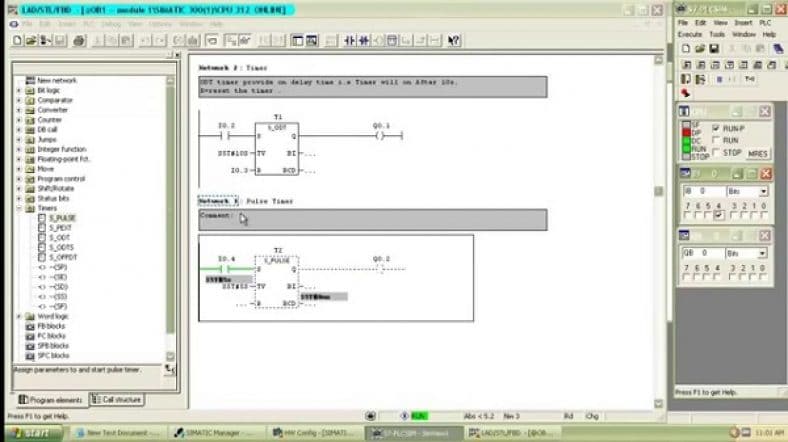Click the context help arrow icon in toolbar
Image resolution: width=788 pixels, height=442 pixels.
click(453, 40)
